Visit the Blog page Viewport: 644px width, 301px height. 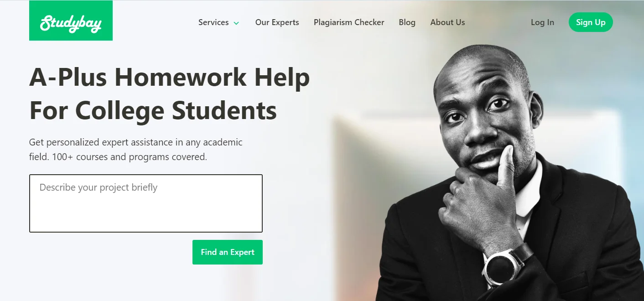coord(407,22)
